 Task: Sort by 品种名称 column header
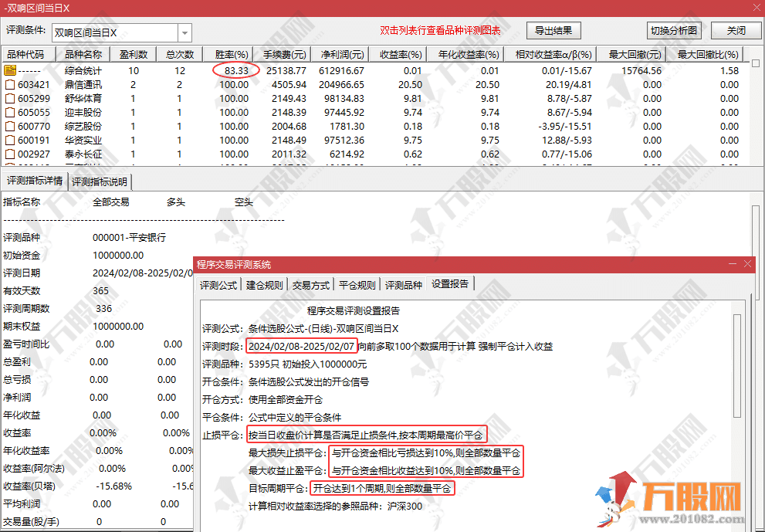point(83,54)
